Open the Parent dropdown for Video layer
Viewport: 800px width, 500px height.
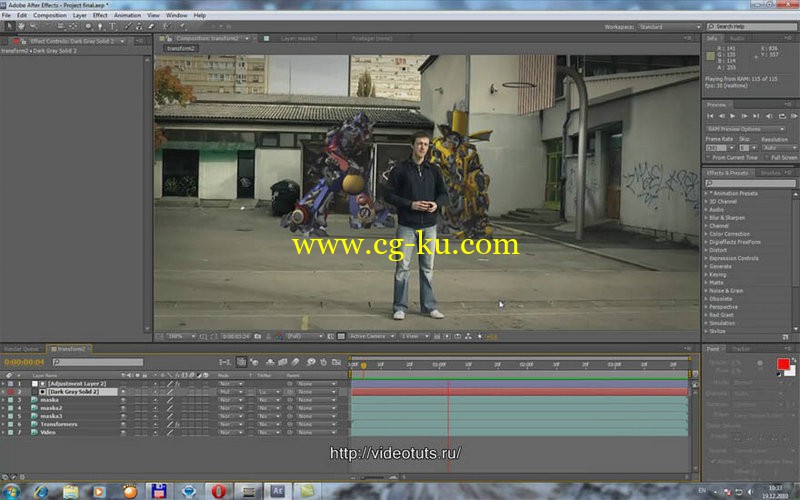316,433
